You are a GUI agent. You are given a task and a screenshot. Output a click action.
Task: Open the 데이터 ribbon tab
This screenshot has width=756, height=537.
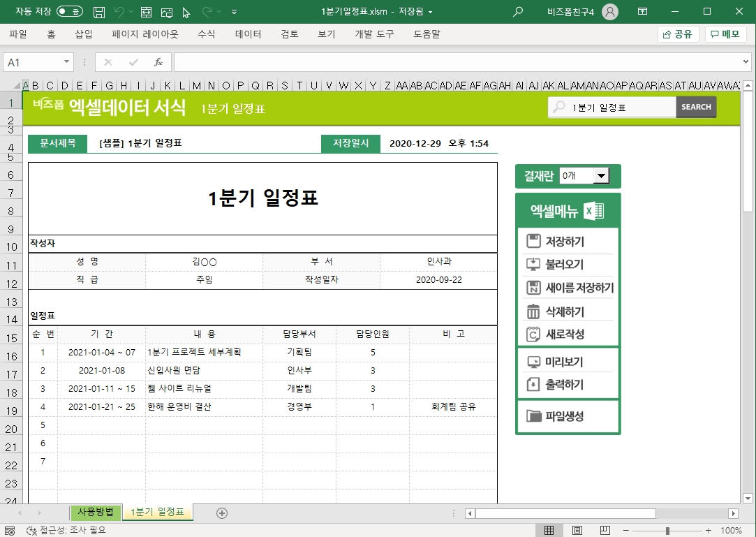[x=248, y=34]
